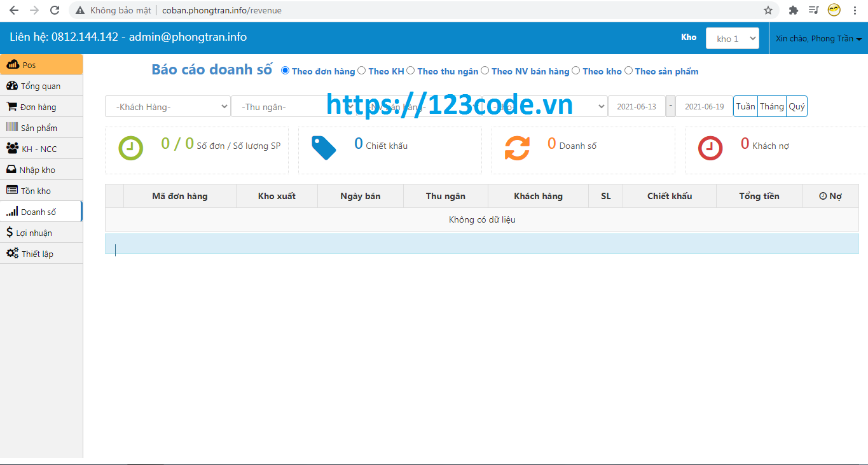Click the orange refresh revenue icon
This screenshot has height=465, width=868.
pos(517,148)
